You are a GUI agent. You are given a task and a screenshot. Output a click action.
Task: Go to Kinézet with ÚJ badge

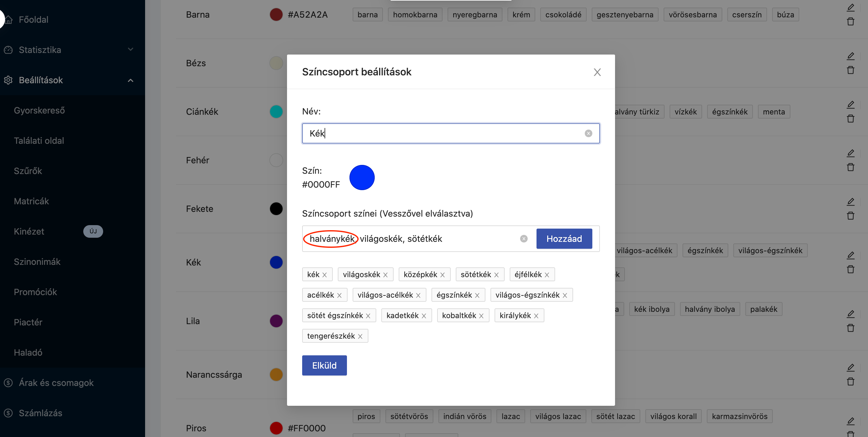point(29,231)
